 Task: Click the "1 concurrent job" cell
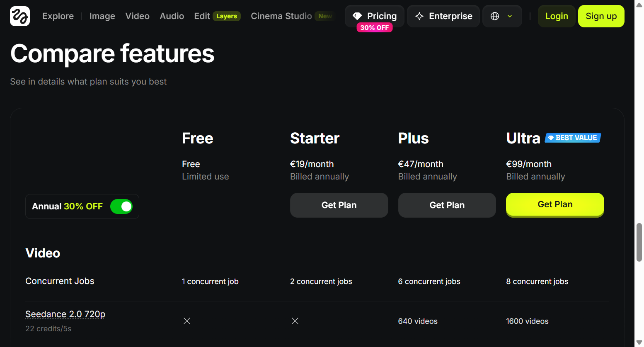pyautogui.click(x=210, y=281)
